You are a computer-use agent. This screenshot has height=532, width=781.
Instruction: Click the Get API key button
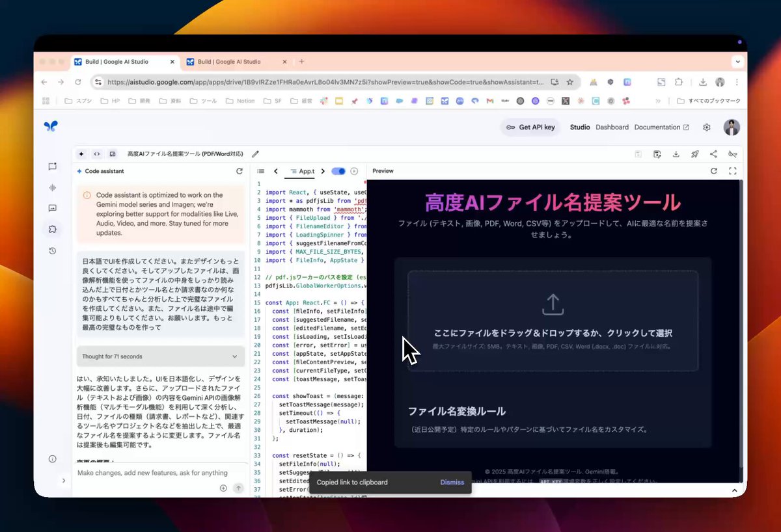pyautogui.click(x=530, y=127)
